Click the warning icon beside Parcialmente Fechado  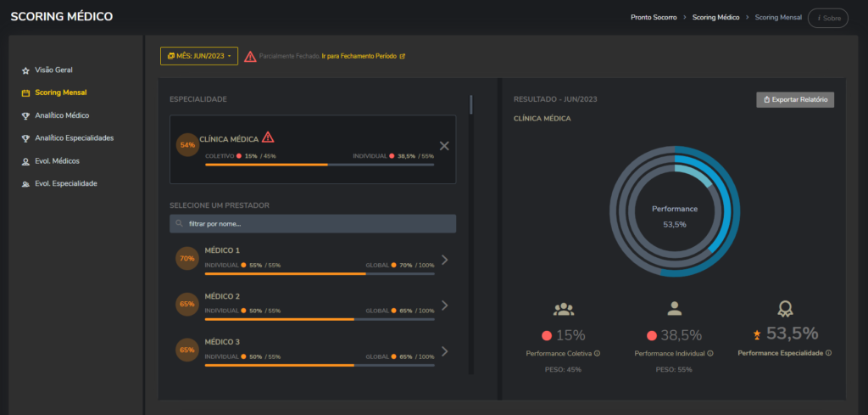(x=250, y=56)
